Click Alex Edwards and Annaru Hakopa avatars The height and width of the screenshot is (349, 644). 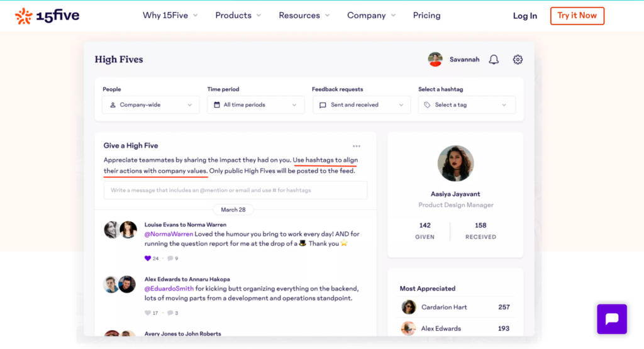click(119, 284)
